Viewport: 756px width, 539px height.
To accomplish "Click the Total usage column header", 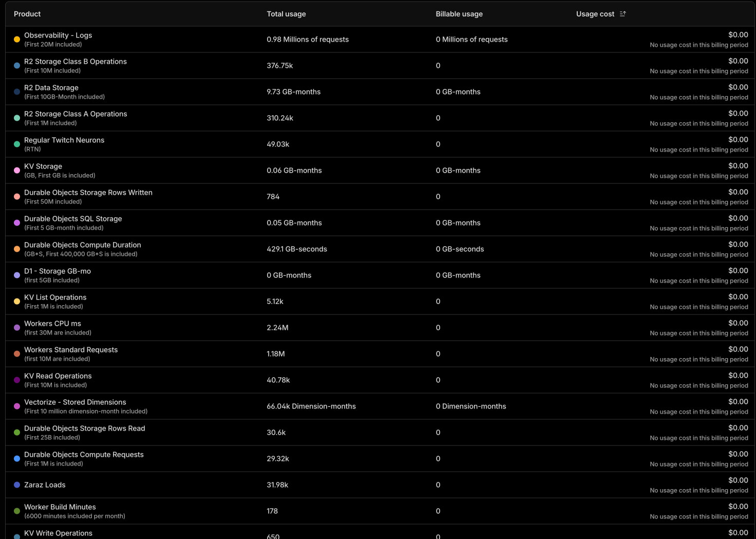I will point(286,14).
